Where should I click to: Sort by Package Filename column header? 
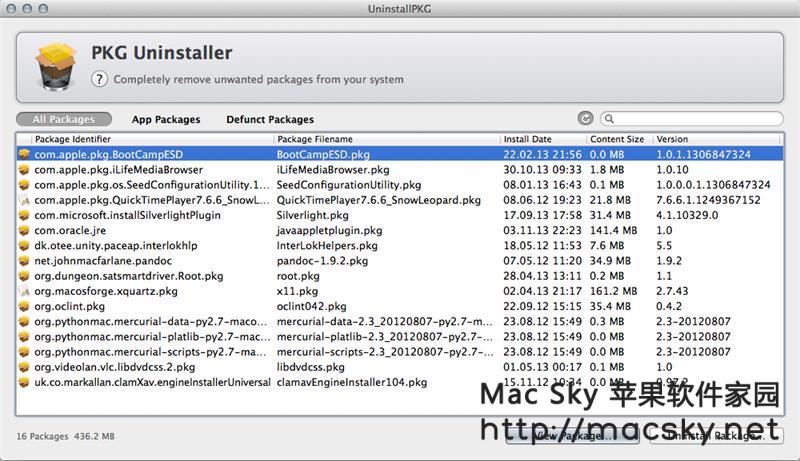387,139
